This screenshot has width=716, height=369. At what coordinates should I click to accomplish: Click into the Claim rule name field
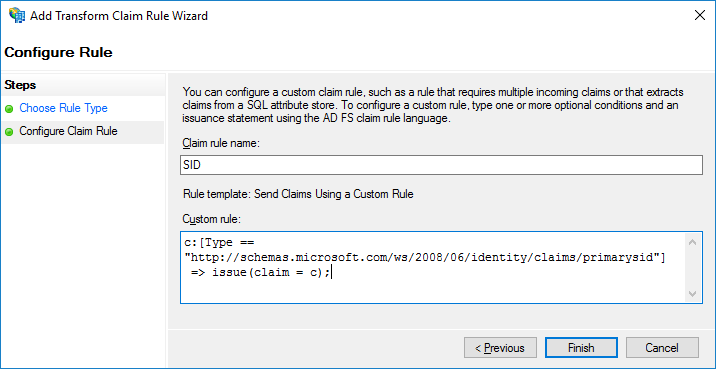pyautogui.click(x=441, y=165)
